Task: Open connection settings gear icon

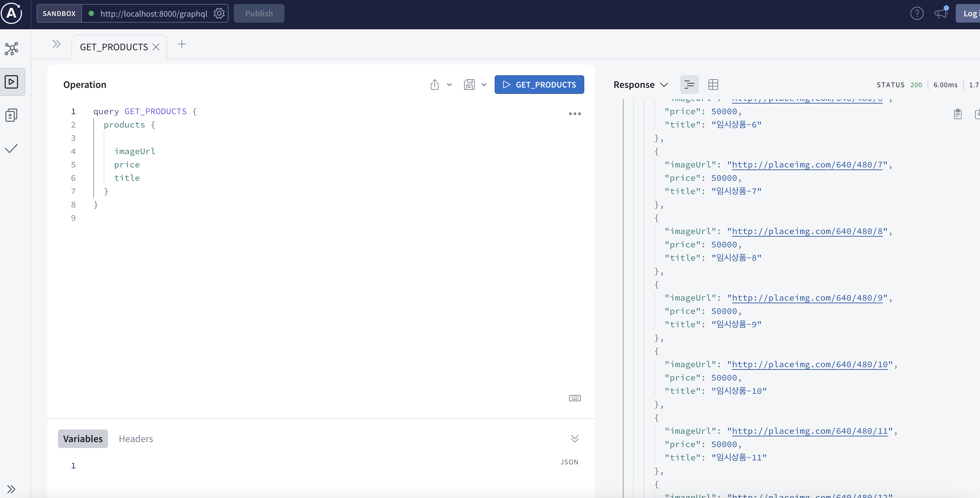Action: pyautogui.click(x=219, y=14)
